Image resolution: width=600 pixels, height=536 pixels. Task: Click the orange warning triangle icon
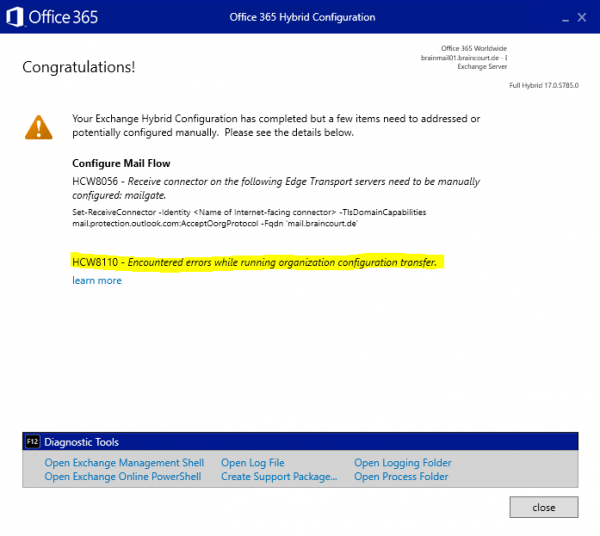(x=39, y=127)
